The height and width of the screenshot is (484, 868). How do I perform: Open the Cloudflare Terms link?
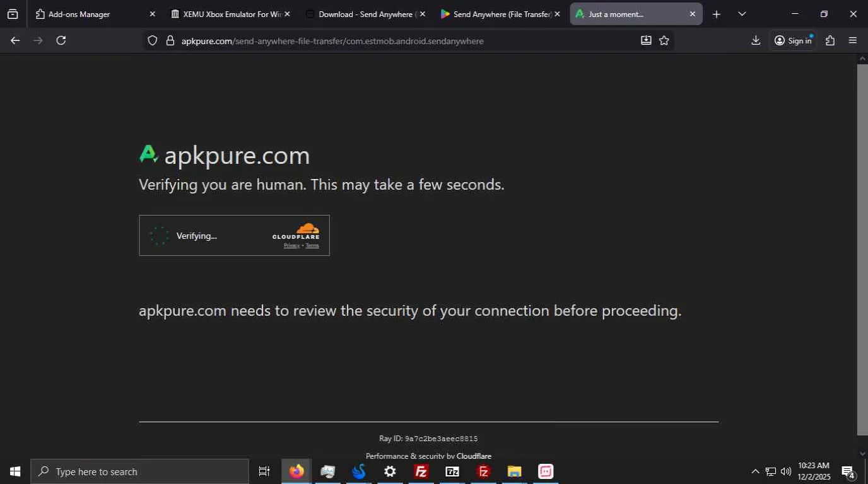312,246
